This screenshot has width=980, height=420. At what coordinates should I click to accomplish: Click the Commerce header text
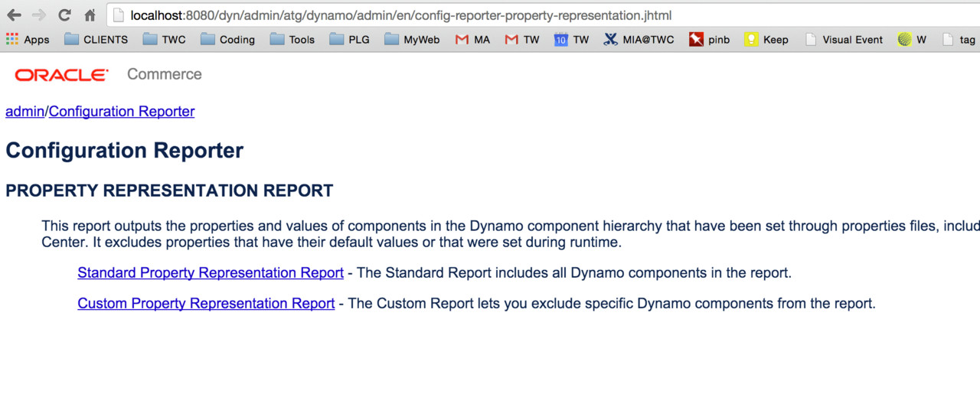pyautogui.click(x=165, y=74)
